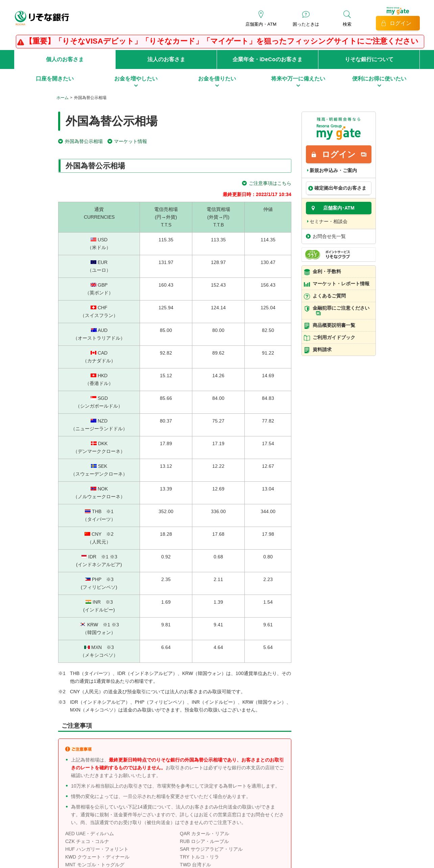The image size is (434, 868).
Task: Click the りそなクラブ point service banner
Action: (x=339, y=255)
